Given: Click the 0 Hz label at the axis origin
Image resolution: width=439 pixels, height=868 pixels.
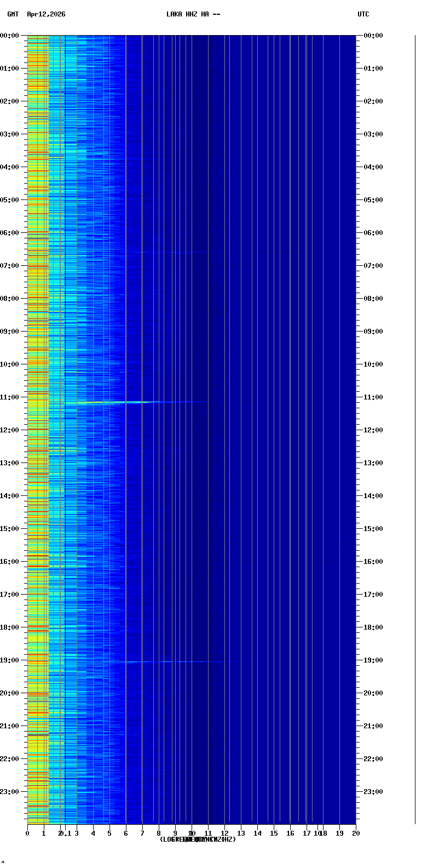Looking at the screenshot, I should (x=27, y=833).
